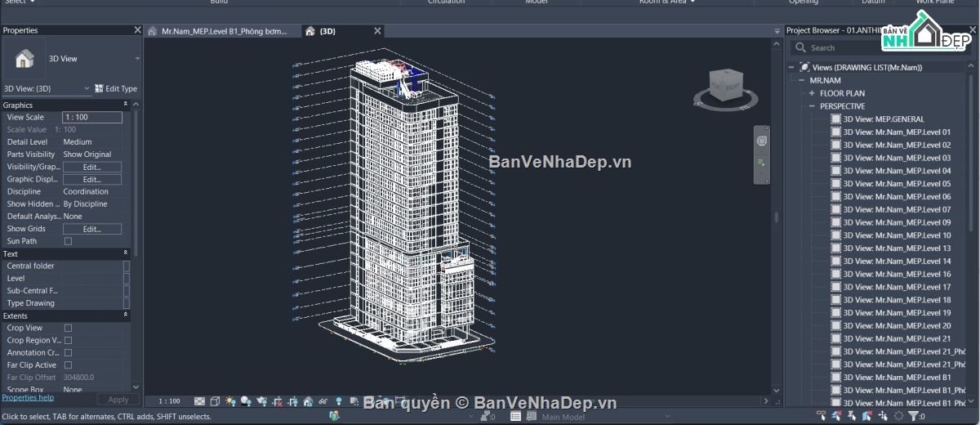Screen dimensions: 980x425
Task: Check the Crop View checkbox
Action: [68, 328]
